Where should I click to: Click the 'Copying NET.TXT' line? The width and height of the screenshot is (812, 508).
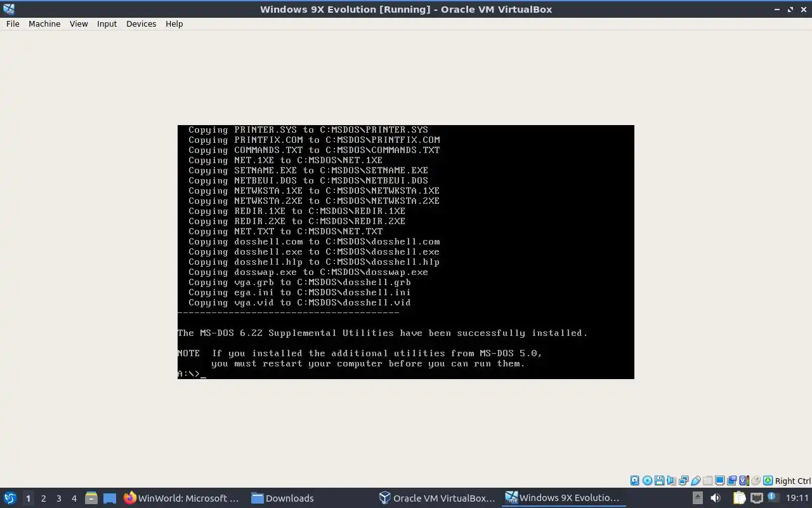tap(285, 231)
